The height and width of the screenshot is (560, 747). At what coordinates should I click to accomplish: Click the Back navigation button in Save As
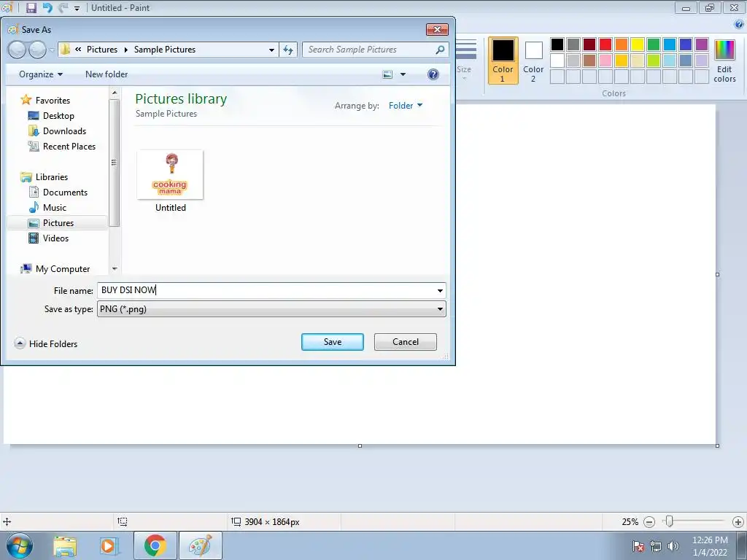point(18,50)
